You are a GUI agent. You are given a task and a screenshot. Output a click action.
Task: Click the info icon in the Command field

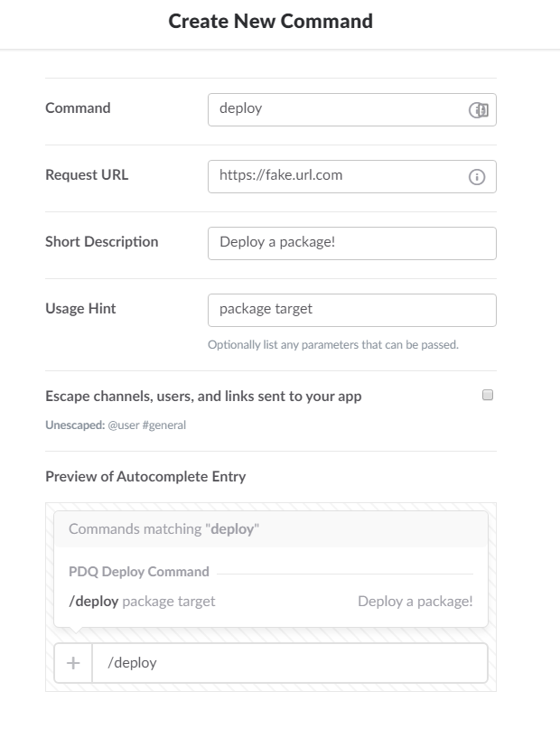pos(478,110)
